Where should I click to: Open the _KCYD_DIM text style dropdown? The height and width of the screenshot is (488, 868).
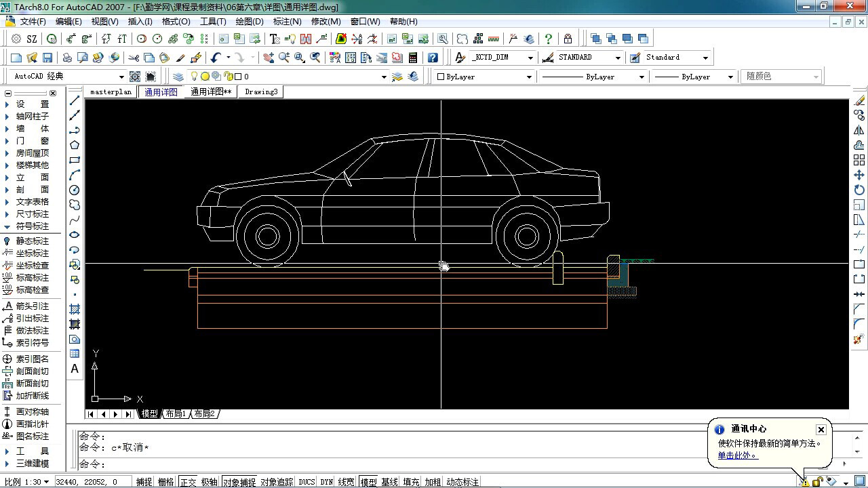pos(530,58)
